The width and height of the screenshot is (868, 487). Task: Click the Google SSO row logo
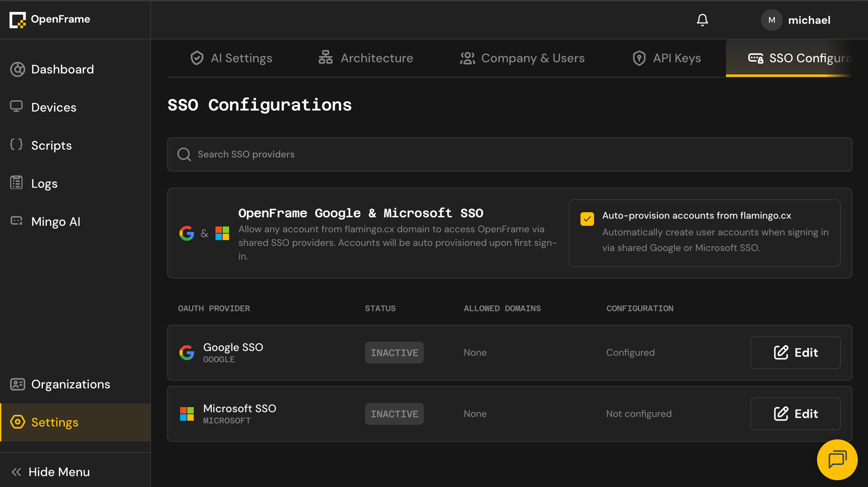187,353
